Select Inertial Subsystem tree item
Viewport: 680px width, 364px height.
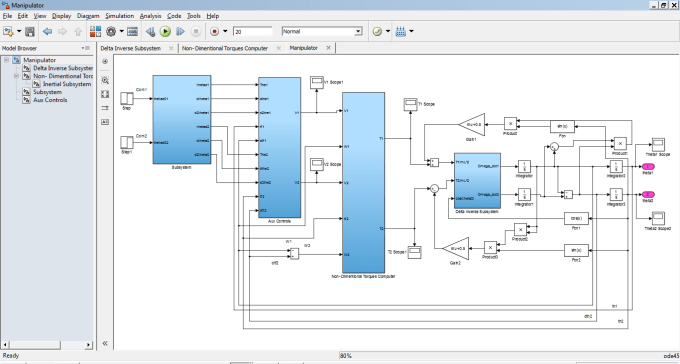click(67, 84)
